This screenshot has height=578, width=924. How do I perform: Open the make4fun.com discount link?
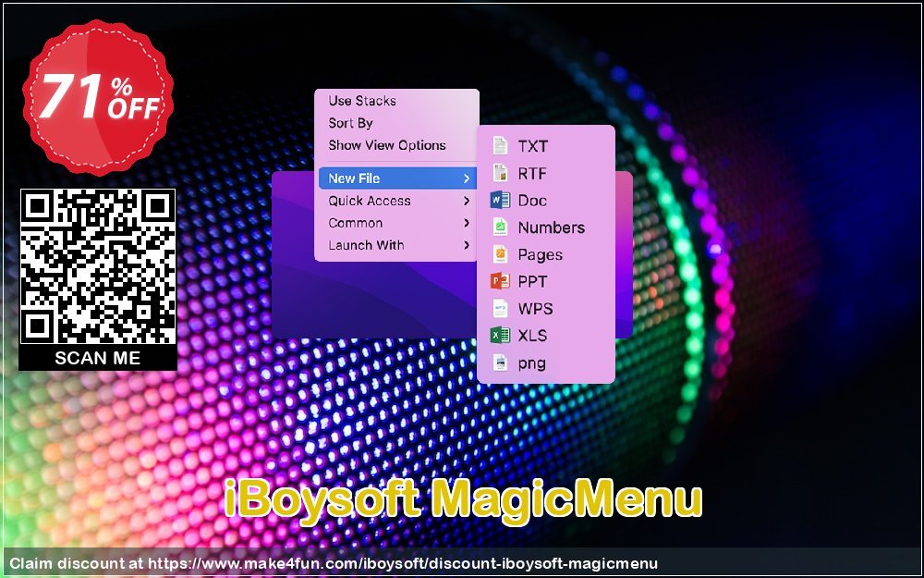403,564
